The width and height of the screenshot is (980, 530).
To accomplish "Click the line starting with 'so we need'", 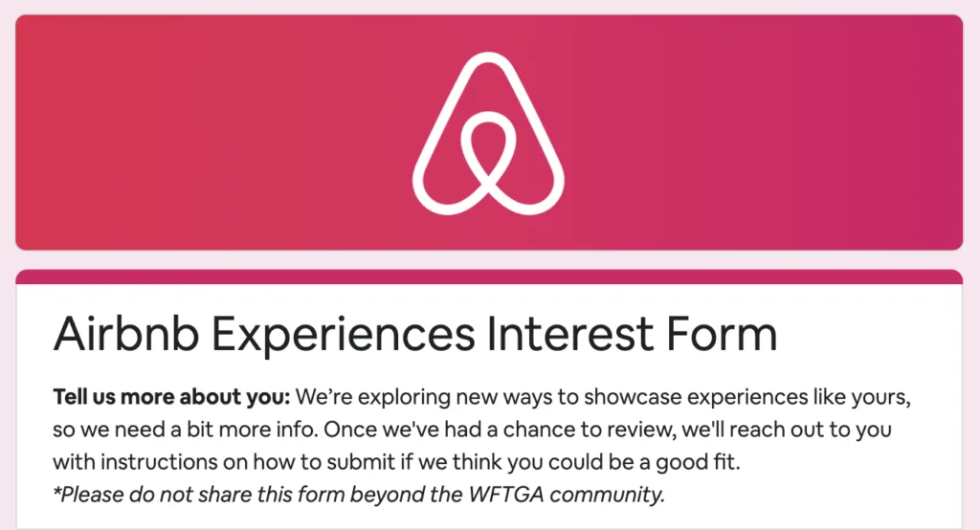I will (472, 430).
